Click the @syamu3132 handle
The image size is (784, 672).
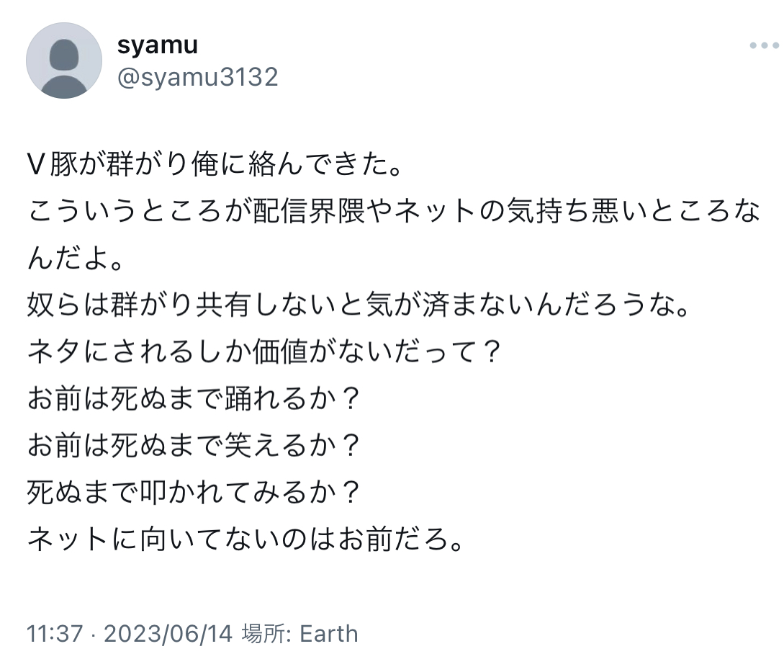197,76
